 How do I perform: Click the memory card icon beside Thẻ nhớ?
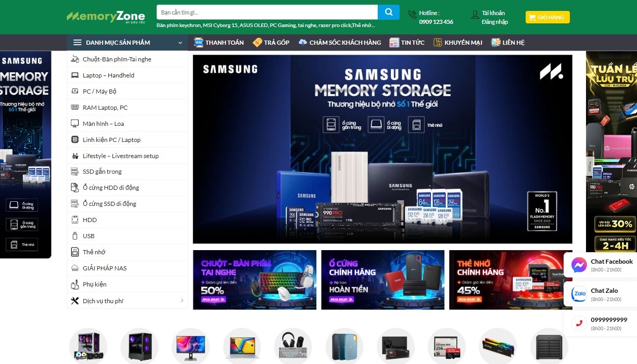click(75, 252)
